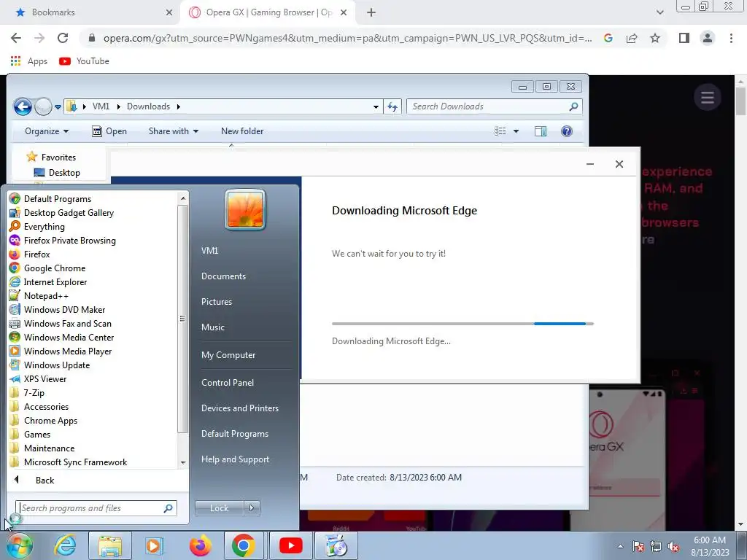Launch Windows Media Center

61,337
